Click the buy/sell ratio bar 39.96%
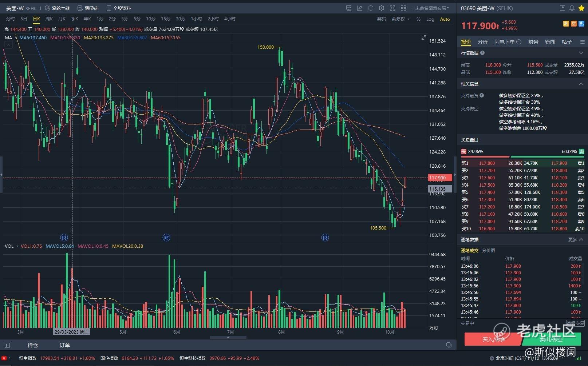This screenshot has width=588, height=366. click(x=522, y=156)
